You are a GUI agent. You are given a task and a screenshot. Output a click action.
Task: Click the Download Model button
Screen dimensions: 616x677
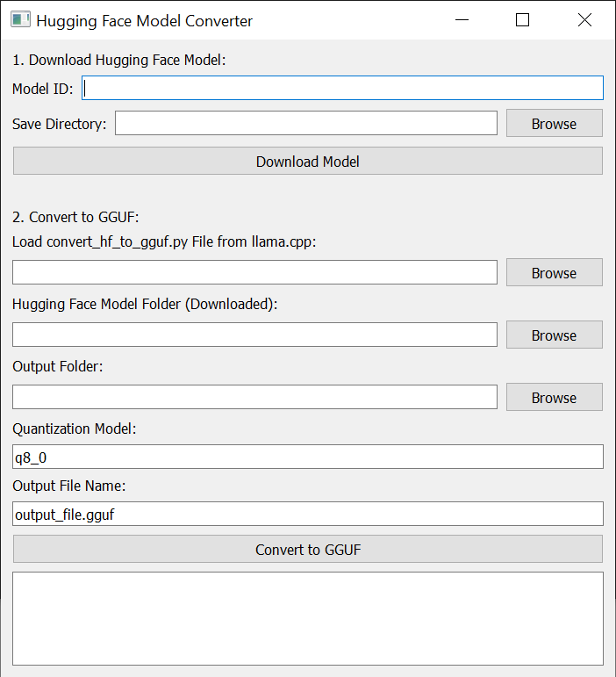coord(308,161)
